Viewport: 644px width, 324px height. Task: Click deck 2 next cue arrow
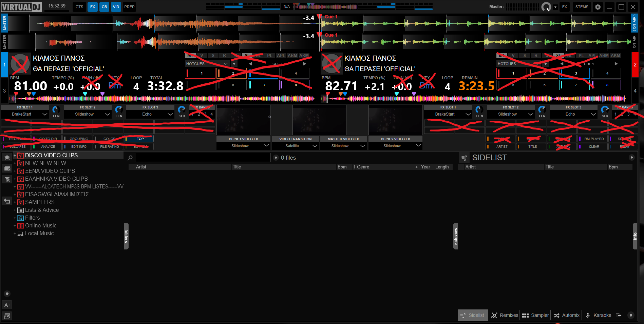pyautogui.click(x=616, y=64)
